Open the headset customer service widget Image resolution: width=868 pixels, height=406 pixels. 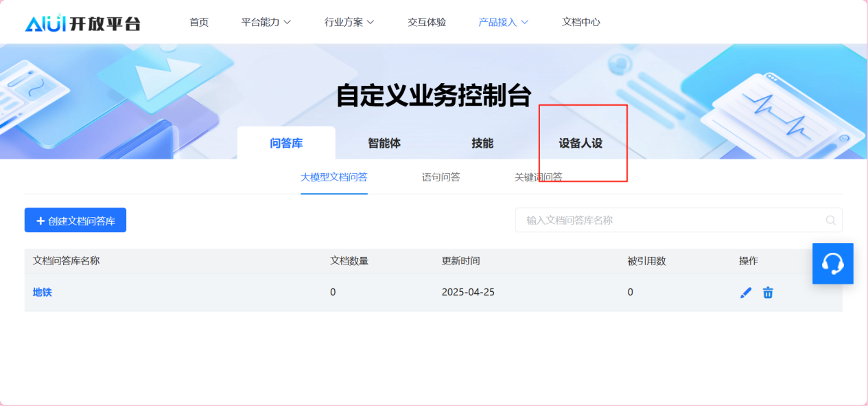tap(832, 264)
